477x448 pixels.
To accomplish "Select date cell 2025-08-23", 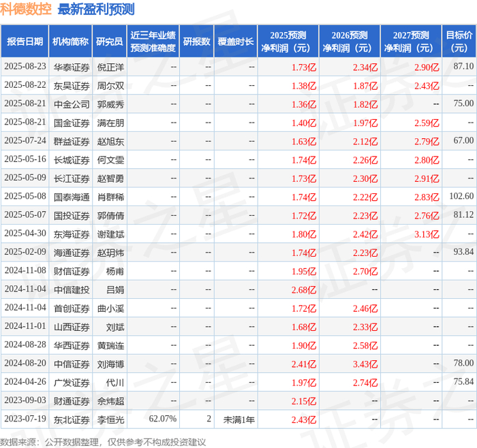I will point(25,66).
